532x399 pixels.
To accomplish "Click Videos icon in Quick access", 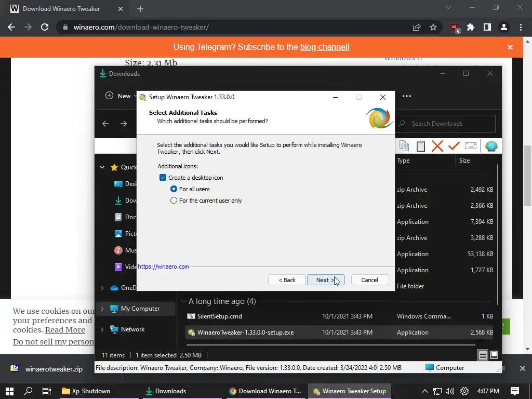I will click(x=118, y=267).
